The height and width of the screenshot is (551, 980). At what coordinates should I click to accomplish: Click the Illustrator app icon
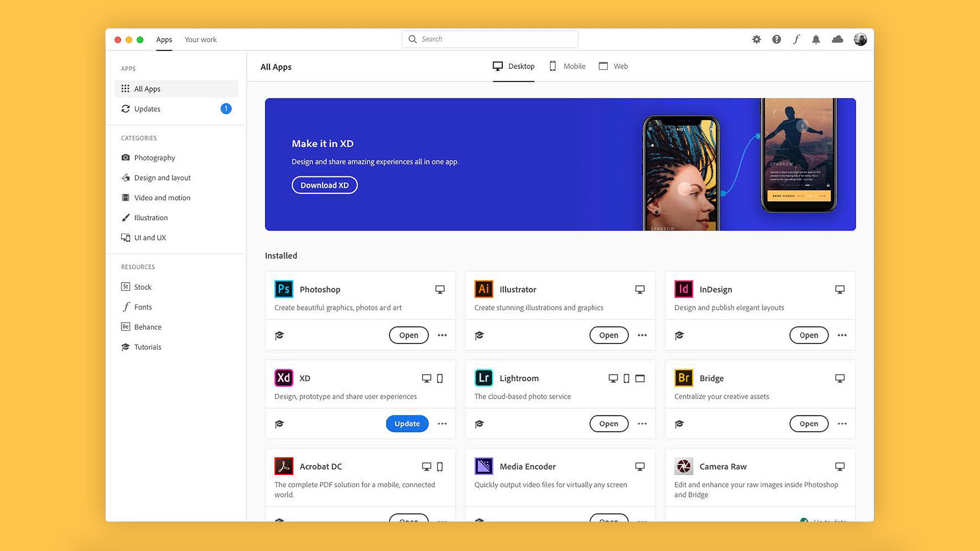482,289
